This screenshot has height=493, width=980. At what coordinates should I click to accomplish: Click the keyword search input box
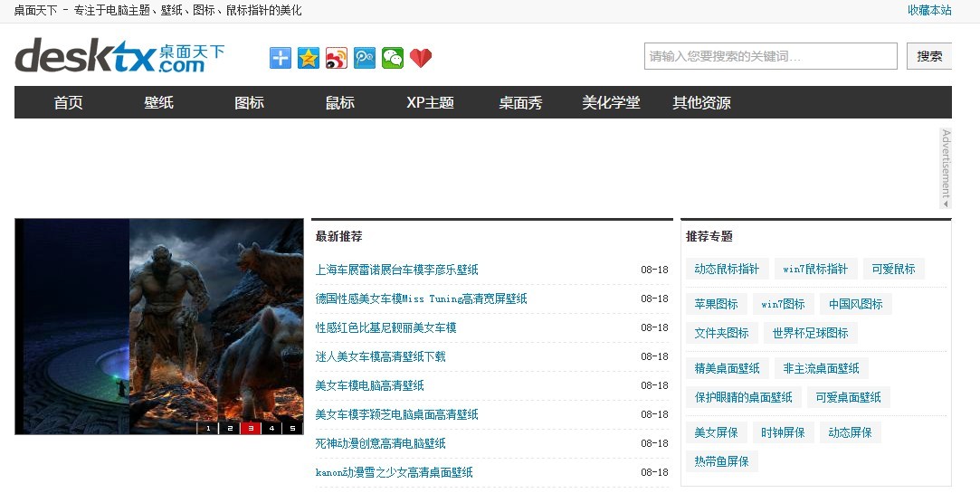tap(770, 56)
